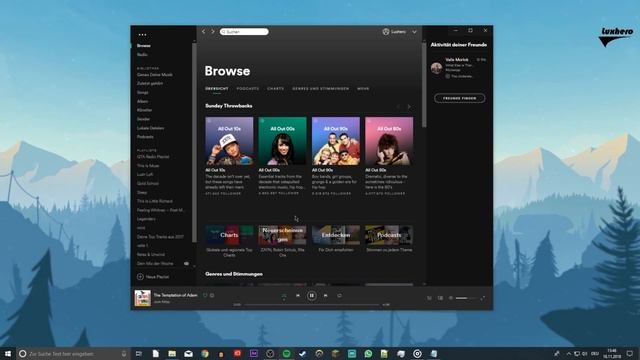Open Podcasts in the sidebar library
Screen dimensions: 640x360
pos(145,137)
